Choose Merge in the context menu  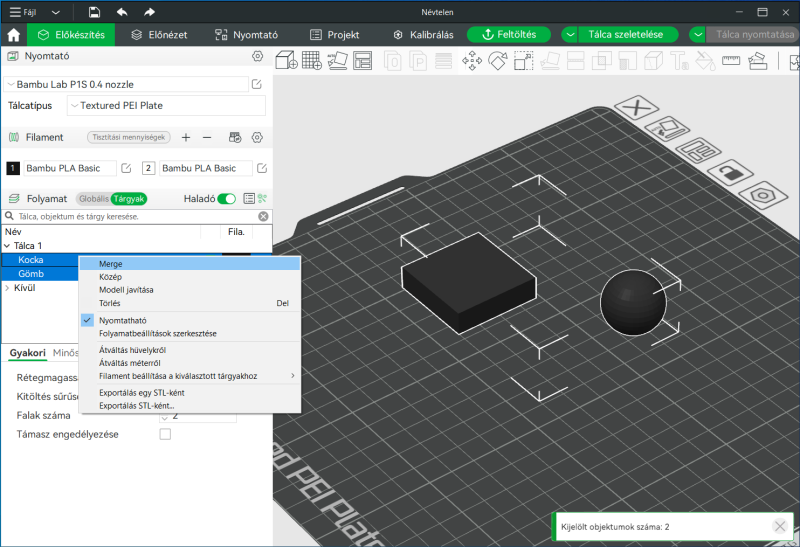(x=190, y=264)
